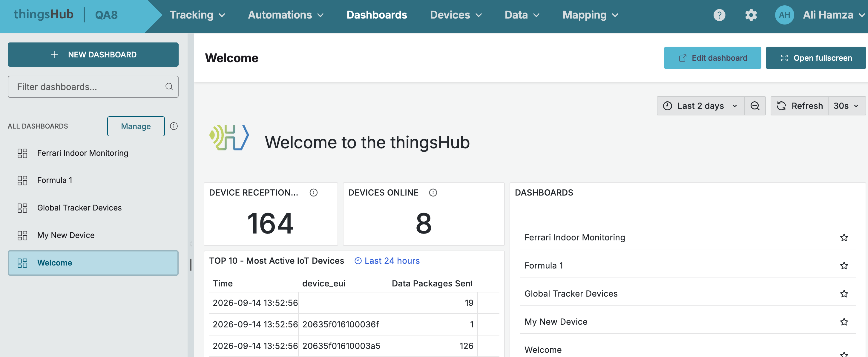Click the Formula 1 sidebar grid icon

tap(22, 181)
